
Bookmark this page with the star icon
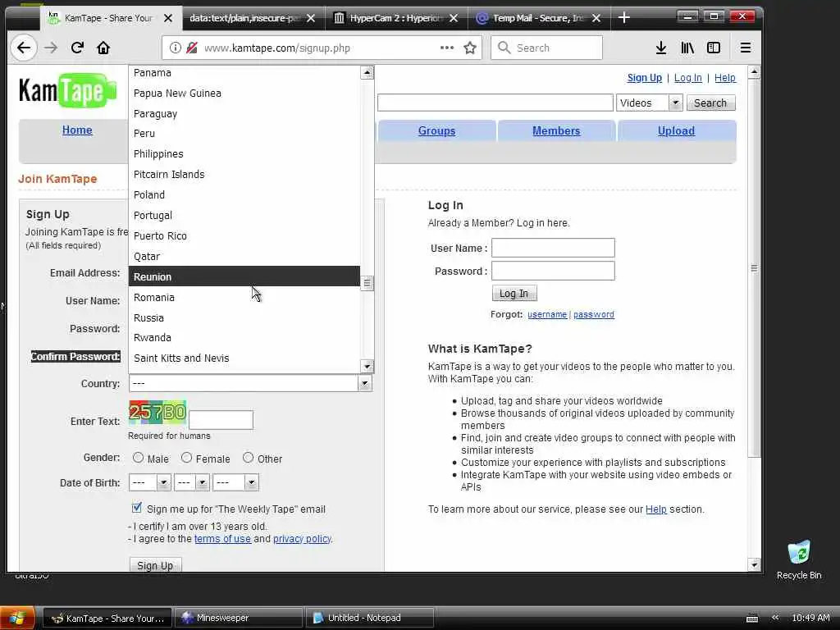coord(470,48)
